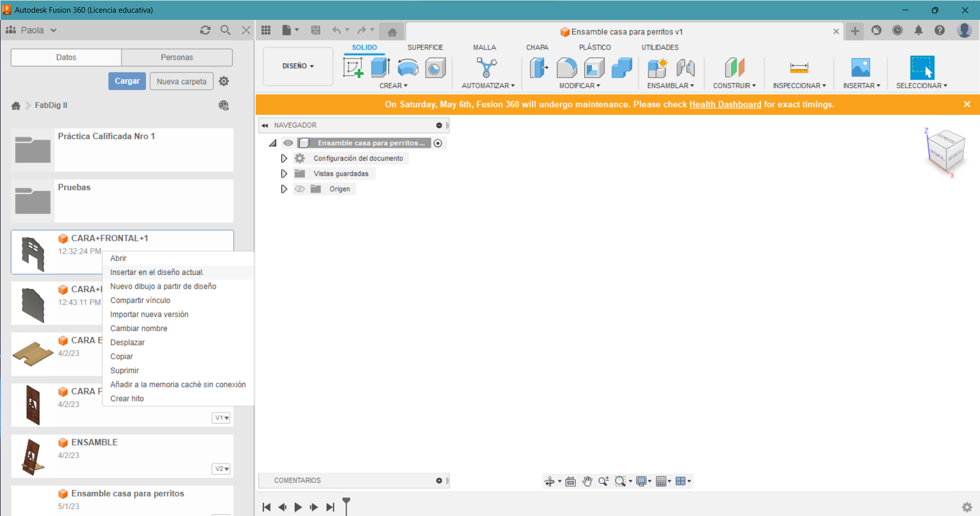Switch to the Personas tab
The width and height of the screenshot is (980, 516).
pyautogui.click(x=177, y=57)
